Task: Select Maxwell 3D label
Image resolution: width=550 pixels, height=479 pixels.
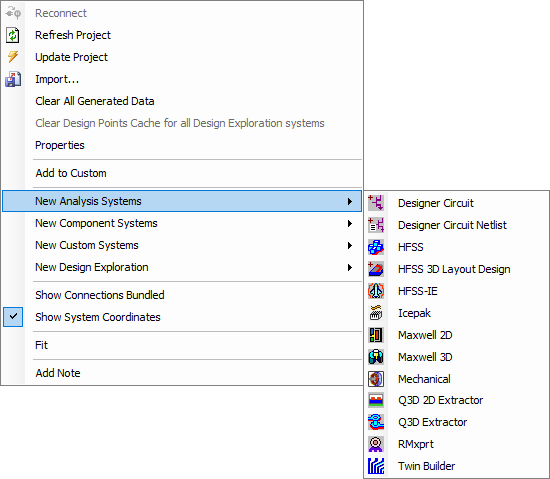Action: [x=425, y=357]
